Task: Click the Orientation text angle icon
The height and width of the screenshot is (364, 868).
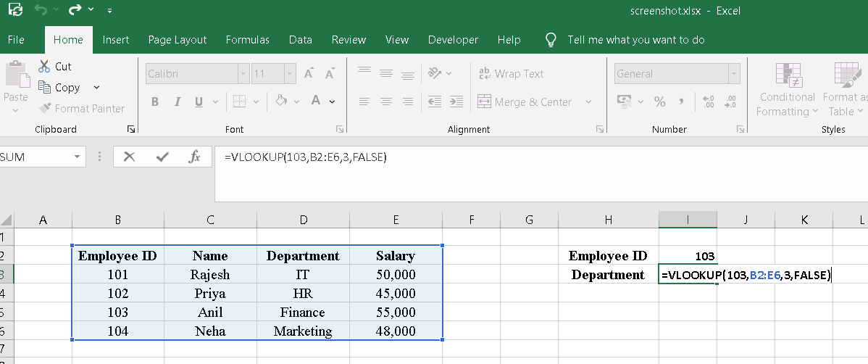Action: point(435,73)
